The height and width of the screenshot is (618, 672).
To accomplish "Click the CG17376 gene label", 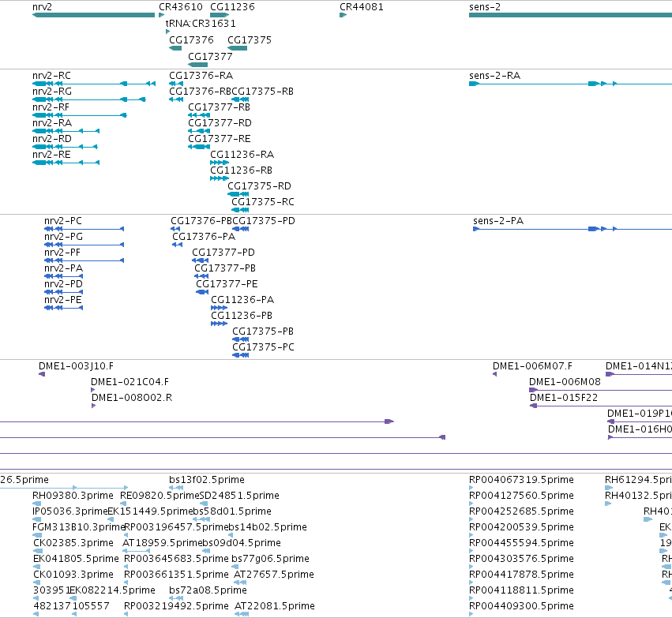I will point(191,40).
